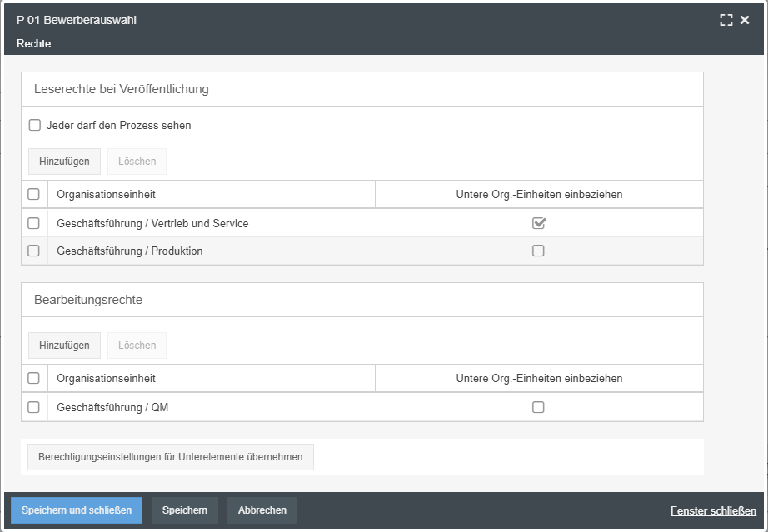Image resolution: width=768 pixels, height=532 pixels.
Task: Expand dialog to fullscreen mode
Action: pyautogui.click(x=726, y=20)
